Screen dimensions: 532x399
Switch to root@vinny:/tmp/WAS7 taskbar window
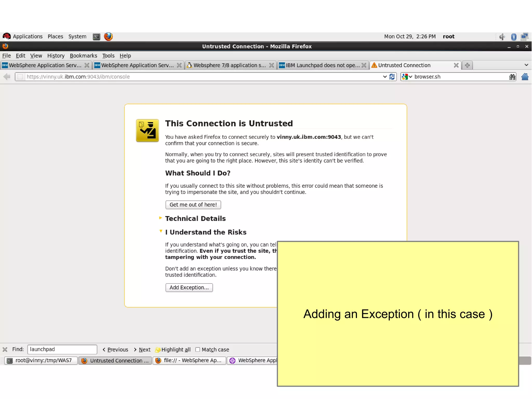click(41, 361)
